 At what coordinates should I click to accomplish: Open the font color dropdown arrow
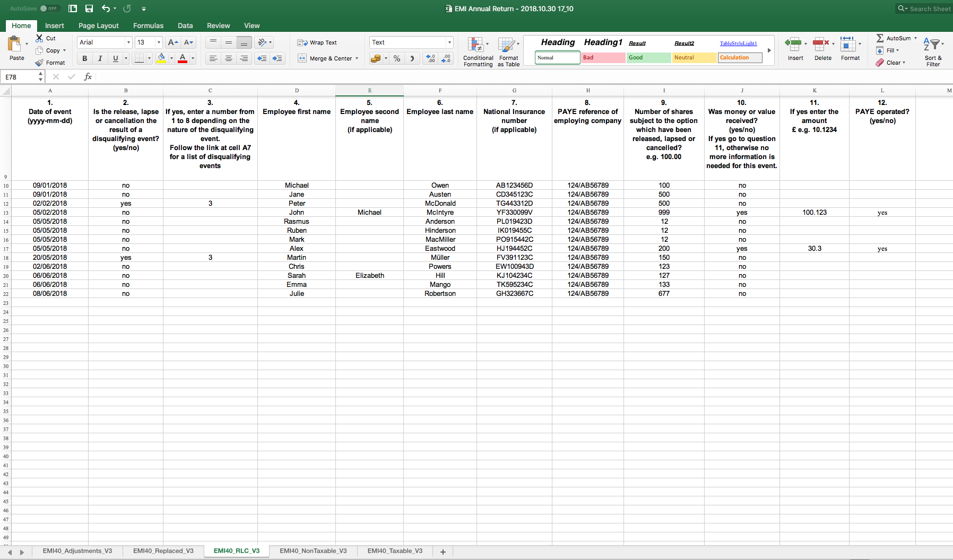(x=193, y=58)
